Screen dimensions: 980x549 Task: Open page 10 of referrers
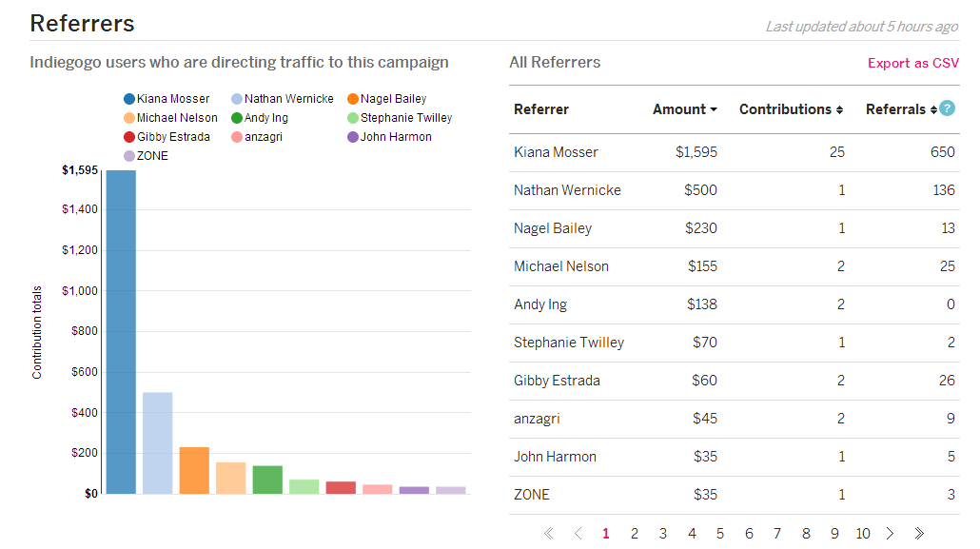(862, 534)
